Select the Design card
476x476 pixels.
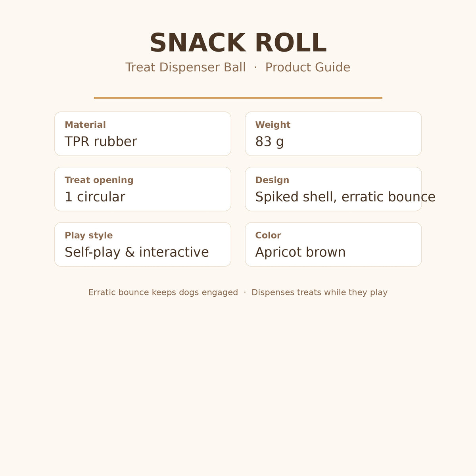coord(333,189)
